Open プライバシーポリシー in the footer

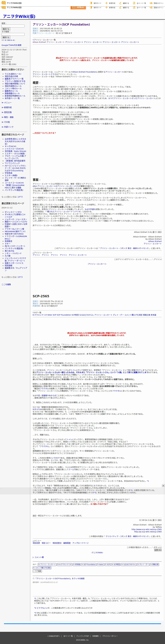(110, 636)
